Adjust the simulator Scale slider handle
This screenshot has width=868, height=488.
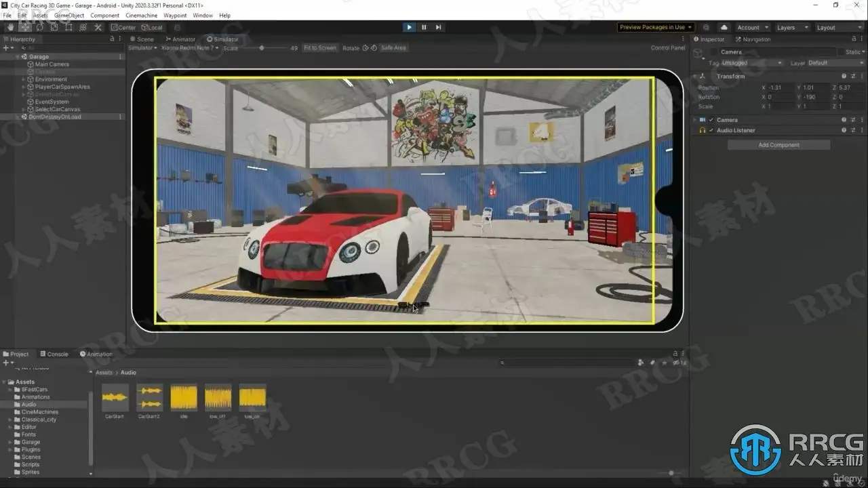click(262, 48)
